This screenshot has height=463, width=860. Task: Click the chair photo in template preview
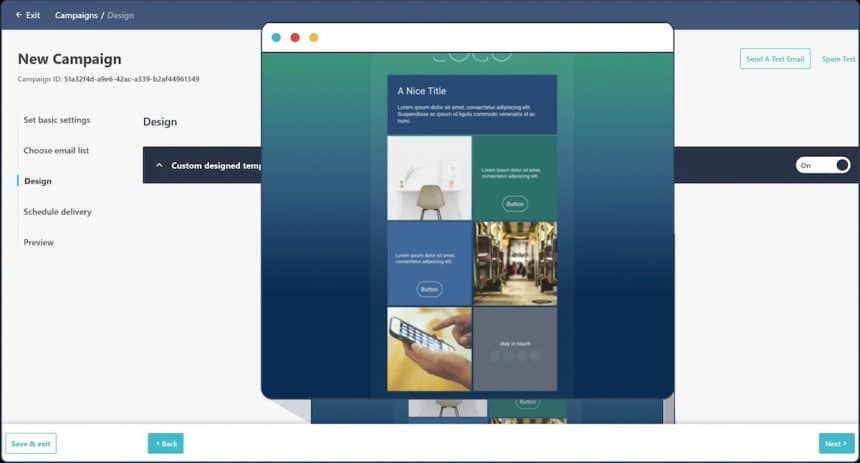coord(429,178)
